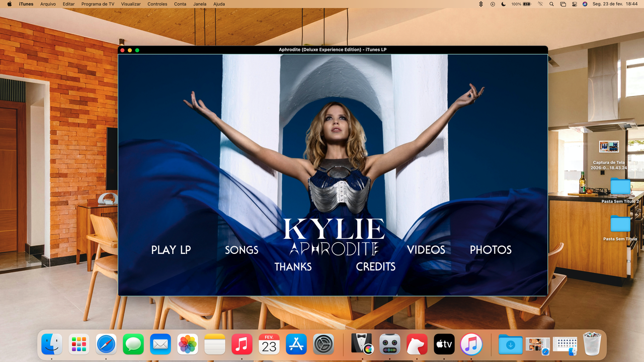Open the minimized photo preview in the Dock
The height and width of the screenshot is (362, 644).
tap(538, 344)
